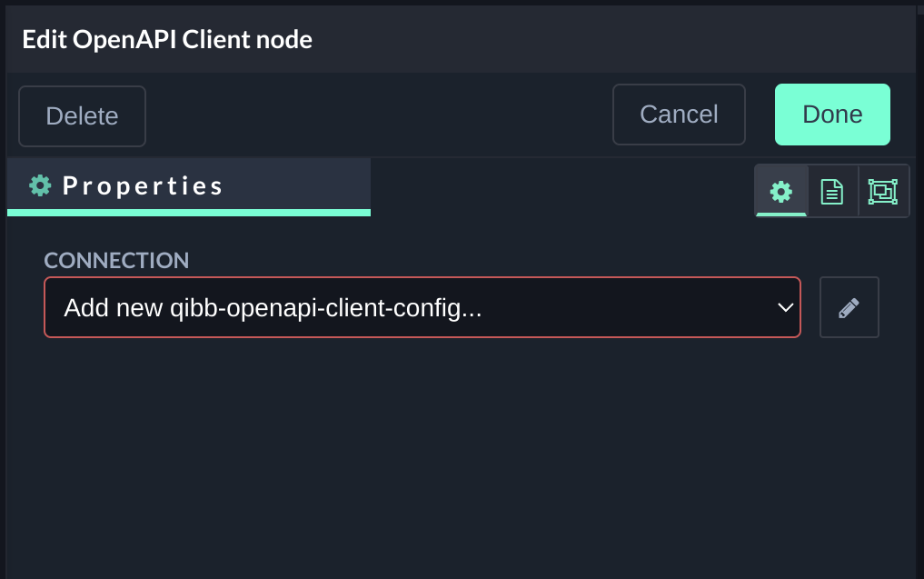The height and width of the screenshot is (579, 924).
Task: Show the node description document icon
Action: click(832, 191)
